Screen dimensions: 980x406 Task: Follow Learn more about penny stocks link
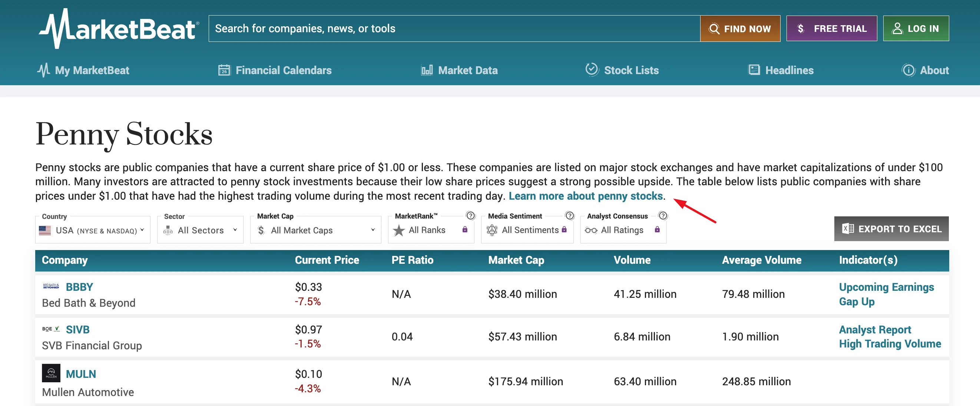click(585, 196)
